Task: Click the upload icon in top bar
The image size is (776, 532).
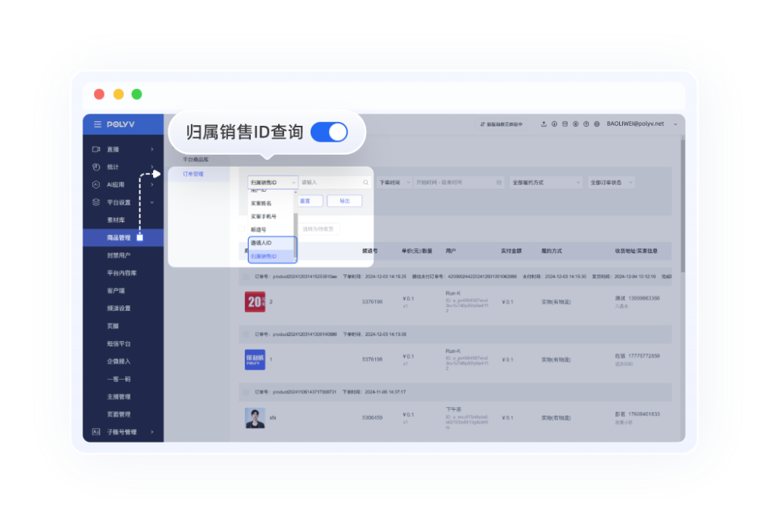Action: click(x=543, y=124)
